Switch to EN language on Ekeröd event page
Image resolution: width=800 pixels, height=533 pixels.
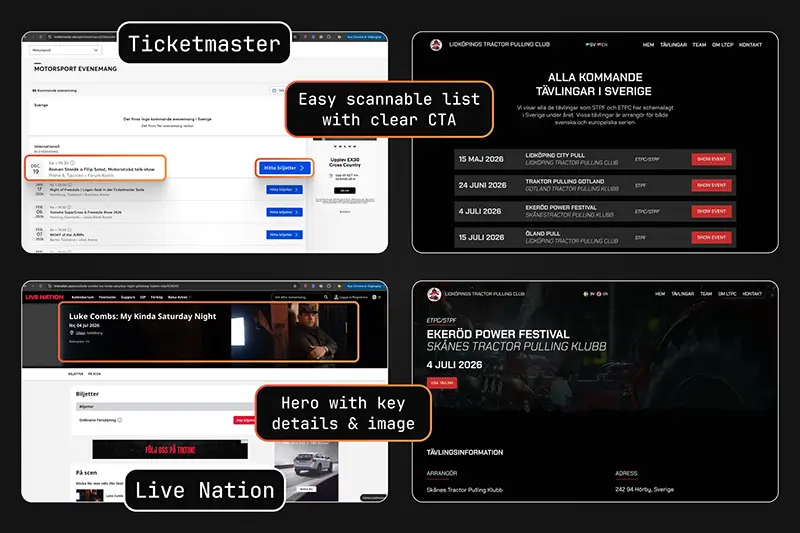603,294
